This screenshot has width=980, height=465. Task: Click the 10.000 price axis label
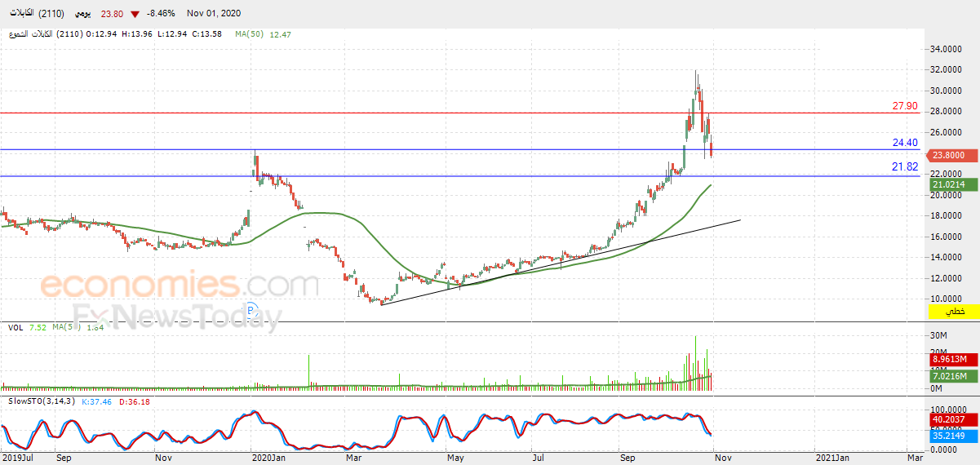946,299
